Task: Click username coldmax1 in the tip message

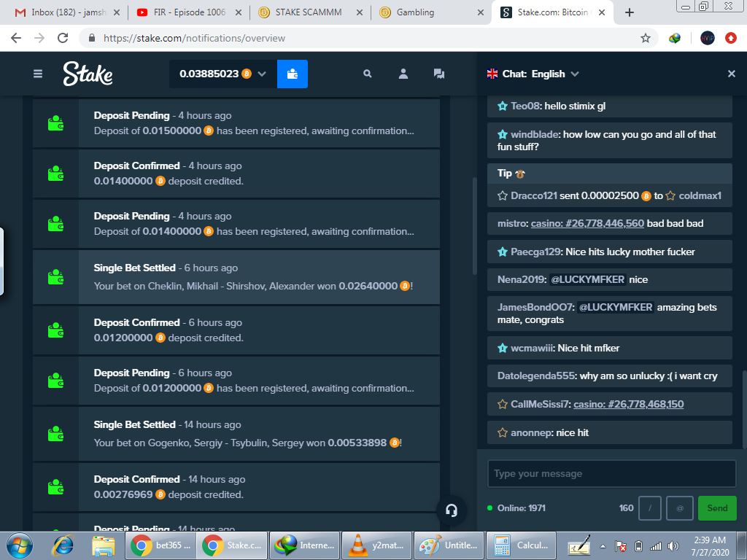Action: pos(700,195)
